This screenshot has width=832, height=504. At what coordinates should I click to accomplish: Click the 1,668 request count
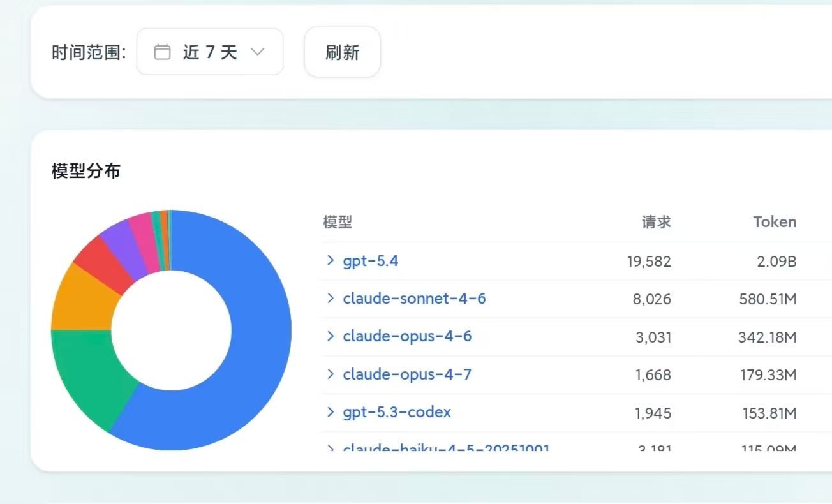653,375
